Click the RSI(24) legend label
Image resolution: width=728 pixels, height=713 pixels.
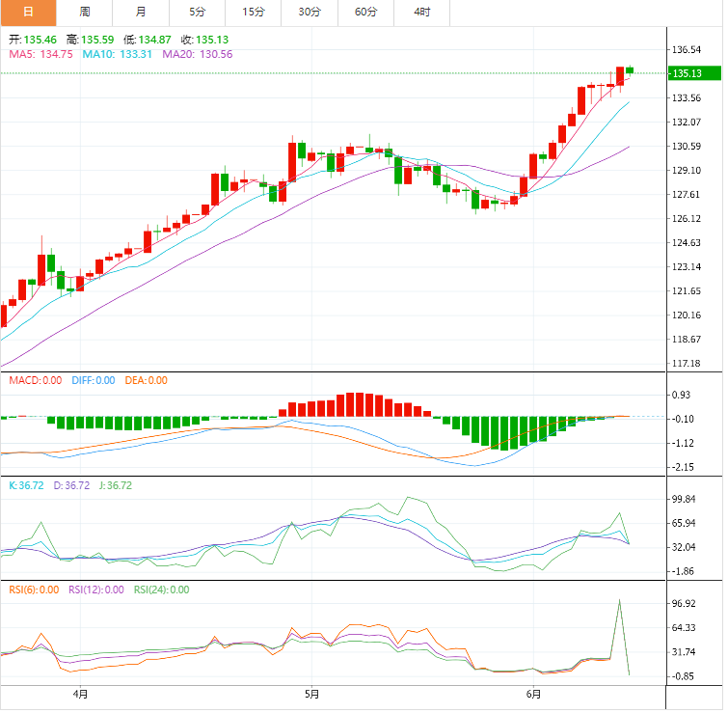coord(161,590)
